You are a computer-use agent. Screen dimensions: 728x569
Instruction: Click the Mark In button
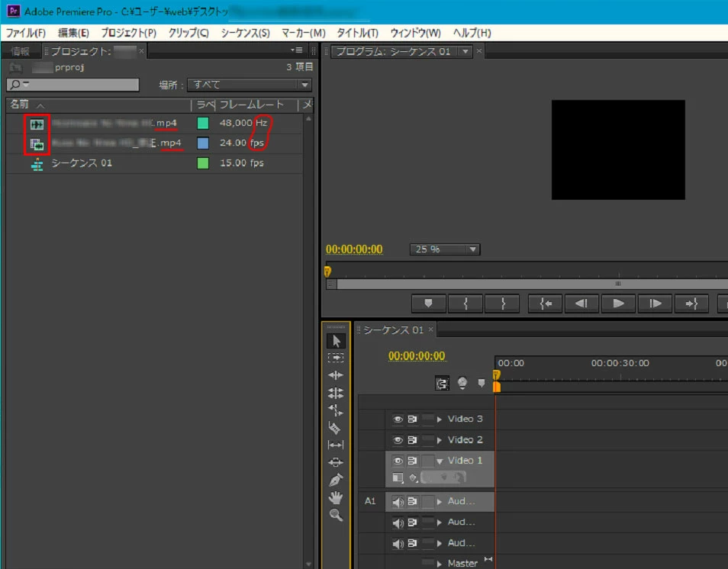point(465,304)
